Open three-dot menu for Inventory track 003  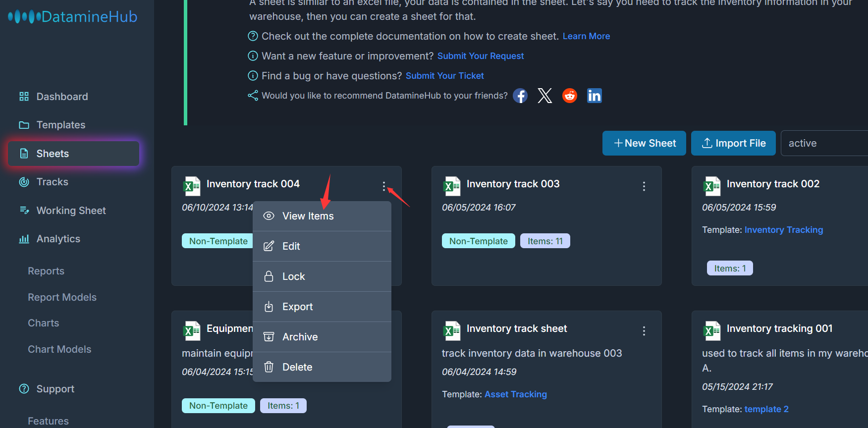coord(644,186)
